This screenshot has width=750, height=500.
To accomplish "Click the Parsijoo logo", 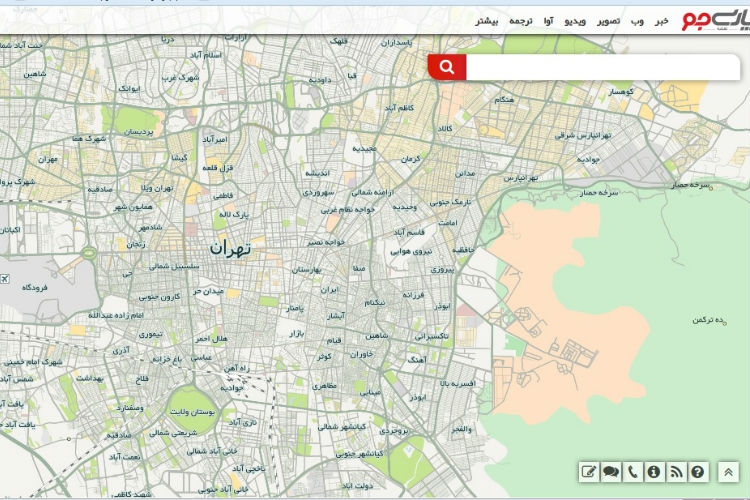I will [x=714, y=19].
